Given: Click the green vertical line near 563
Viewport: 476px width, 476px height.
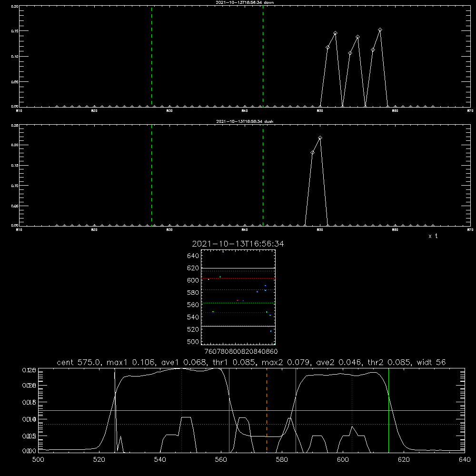Looking at the screenshot, I should [x=229, y=410].
